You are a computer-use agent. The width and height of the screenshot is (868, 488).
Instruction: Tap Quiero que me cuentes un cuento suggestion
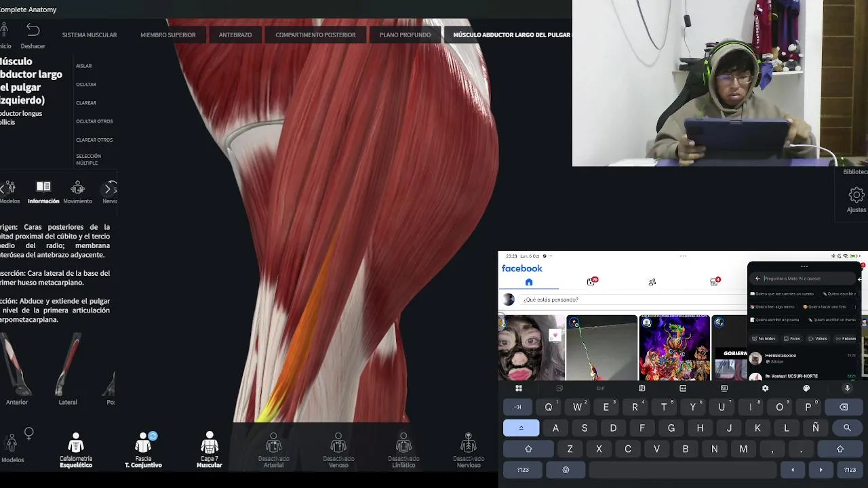click(x=783, y=293)
